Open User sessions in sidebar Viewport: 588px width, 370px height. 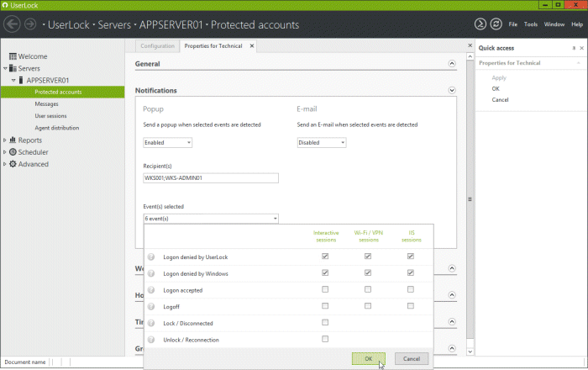[x=50, y=116]
